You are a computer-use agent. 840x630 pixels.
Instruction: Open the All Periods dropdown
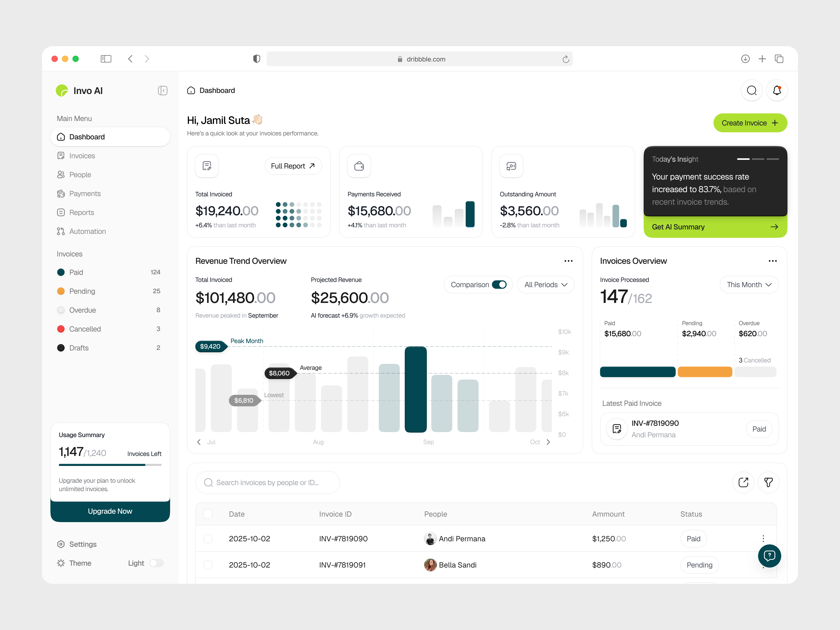pos(546,284)
